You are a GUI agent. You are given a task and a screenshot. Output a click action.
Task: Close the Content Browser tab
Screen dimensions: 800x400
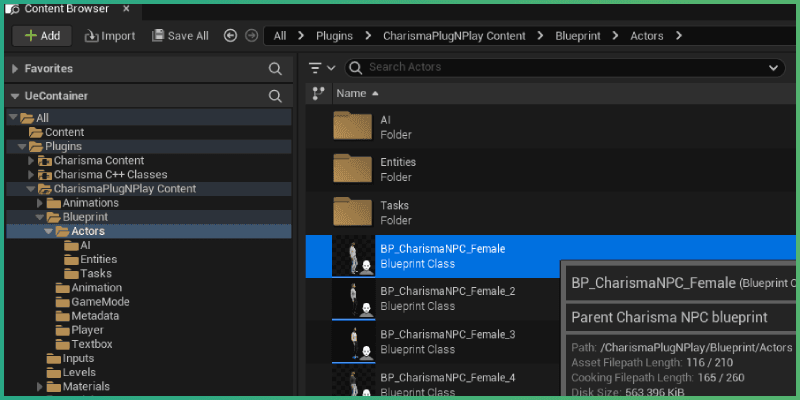tap(127, 9)
